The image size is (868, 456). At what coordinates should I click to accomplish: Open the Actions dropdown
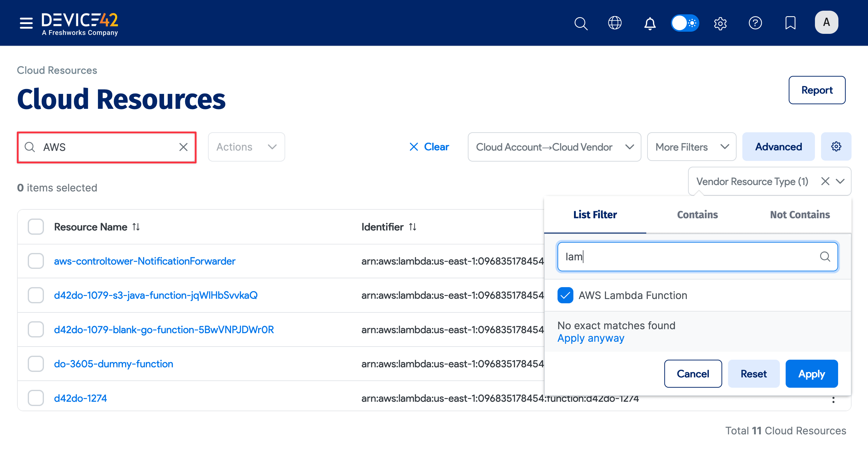tap(246, 147)
